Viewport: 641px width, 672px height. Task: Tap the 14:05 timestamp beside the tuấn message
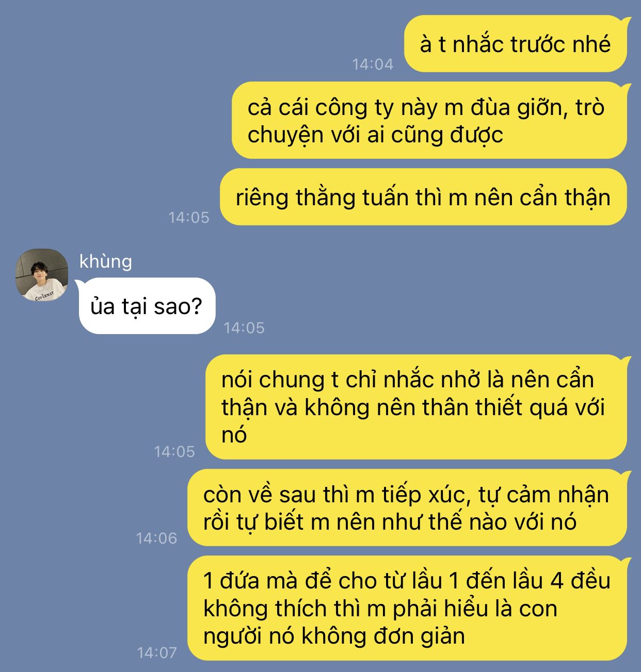coord(189,218)
